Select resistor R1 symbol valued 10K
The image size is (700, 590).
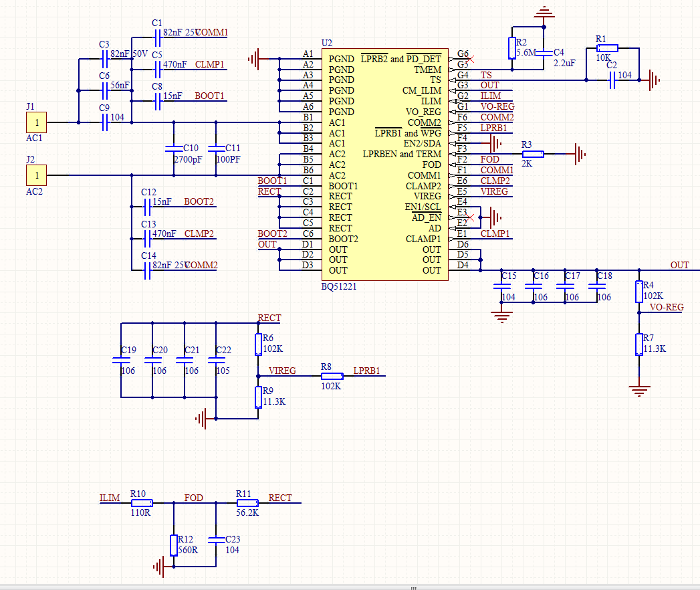[607, 48]
